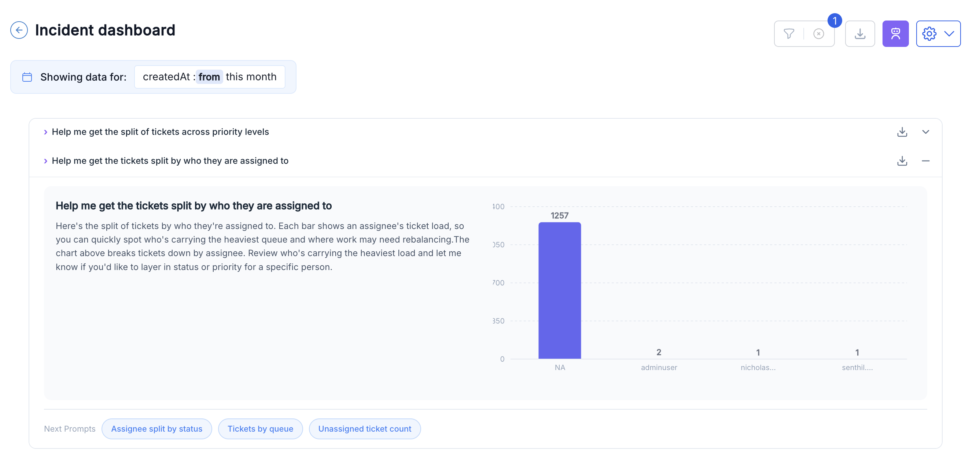The width and height of the screenshot is (980, 458).
Task: Select the Assignee split by status prompt
Action: point(157,429)
